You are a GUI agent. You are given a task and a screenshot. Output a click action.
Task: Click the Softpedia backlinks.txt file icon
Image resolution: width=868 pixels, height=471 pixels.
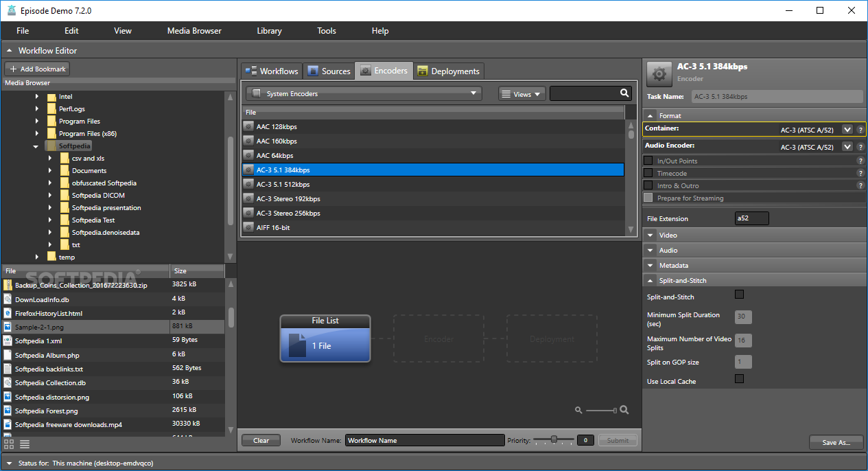8,369
